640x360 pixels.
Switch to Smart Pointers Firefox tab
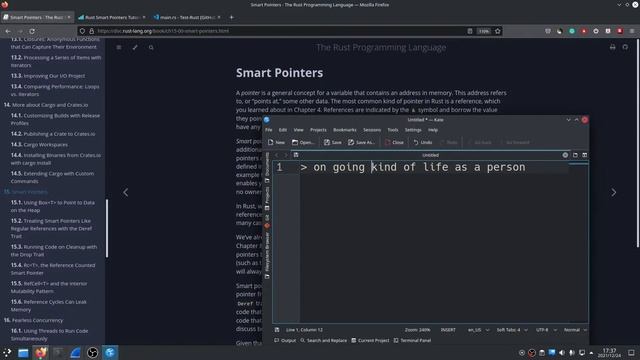(x=37, y=17)
